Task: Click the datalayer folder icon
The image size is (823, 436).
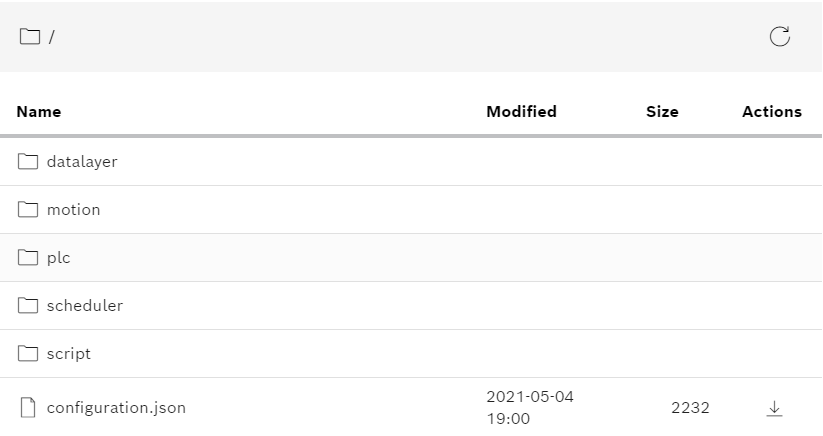Action: click(28, 161)
